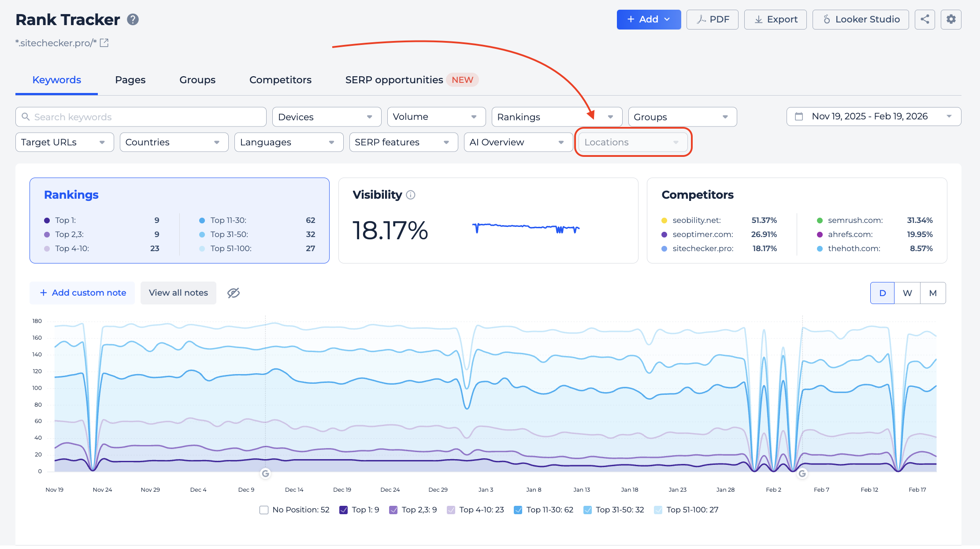Click the Visibility info icon
Screen dimensions: 980x549
(410, 195)
